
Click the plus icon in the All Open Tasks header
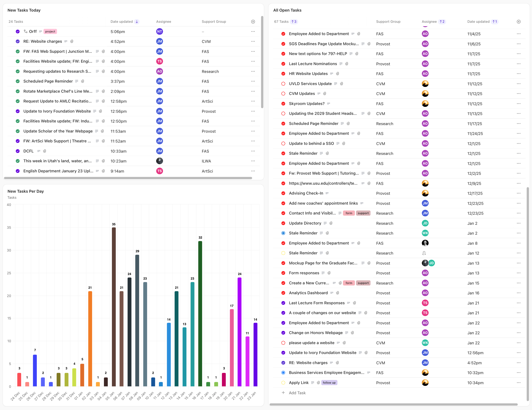click(x=519, y=22)
